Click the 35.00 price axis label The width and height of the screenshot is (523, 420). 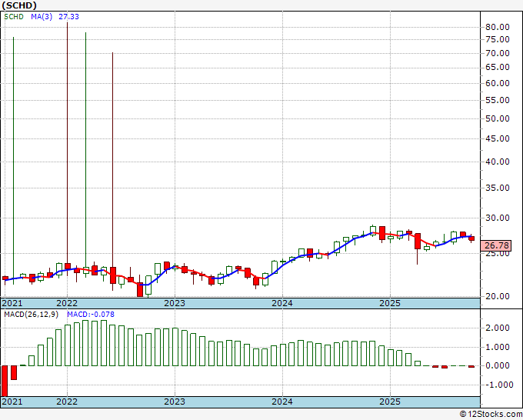coord(498,188)
